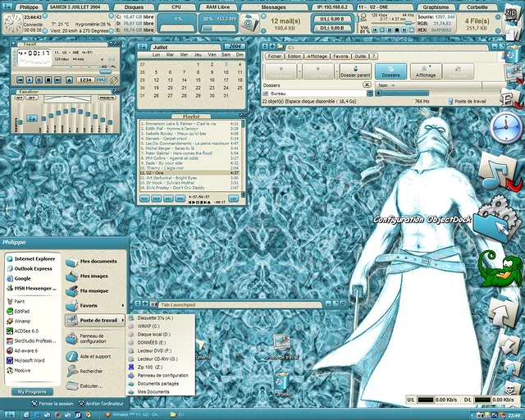This screenshot has height=420, width=525.
Task: Click the clock icon in the right dock
Action: [x=507, y=127]
